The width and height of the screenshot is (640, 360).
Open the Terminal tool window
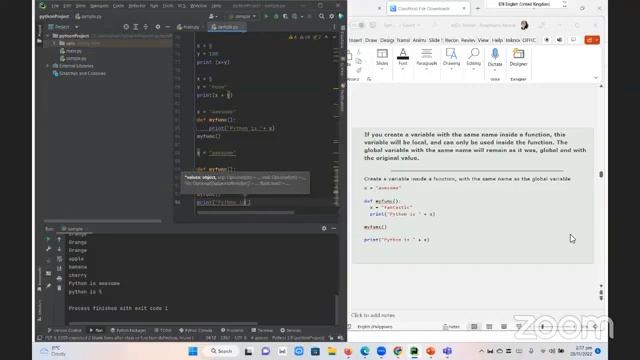coord(262,330)
